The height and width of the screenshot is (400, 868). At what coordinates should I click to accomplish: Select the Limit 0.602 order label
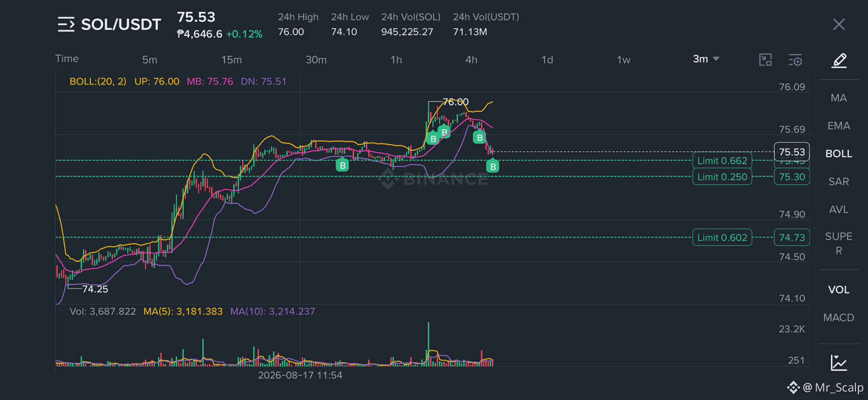click(x=722, y=237)
